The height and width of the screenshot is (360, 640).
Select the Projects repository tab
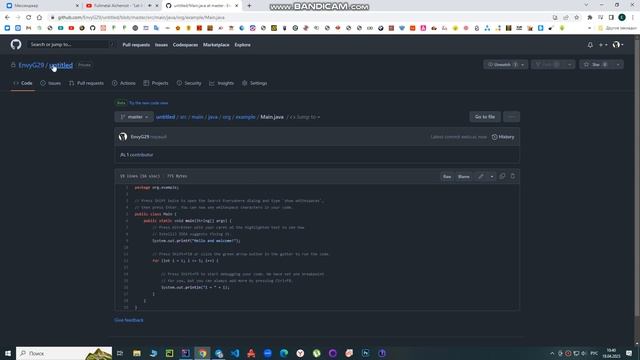[156, 83]
